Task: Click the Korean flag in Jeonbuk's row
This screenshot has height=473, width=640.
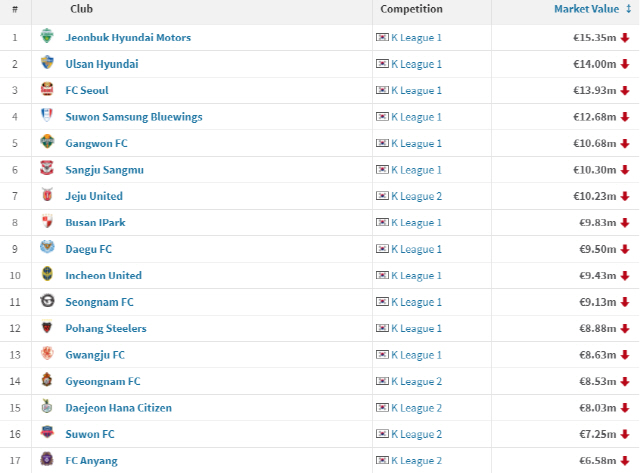Action: pyautogui.click(x=382, y=37)
